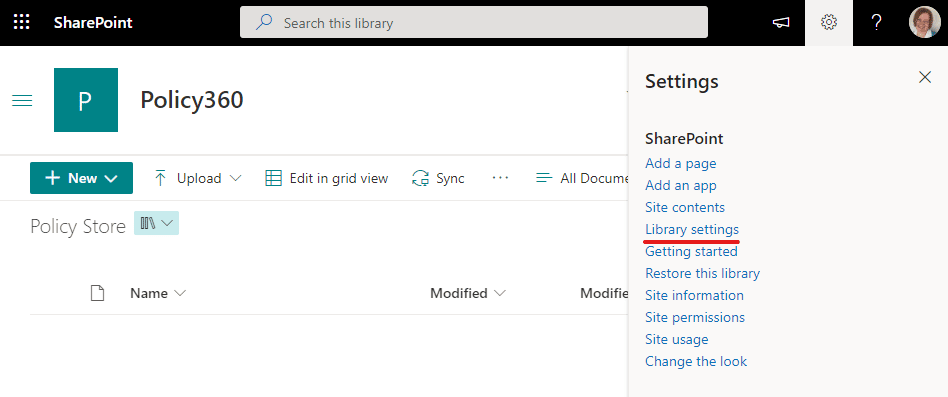Open the hamburger navigation menu

point(22,101)
